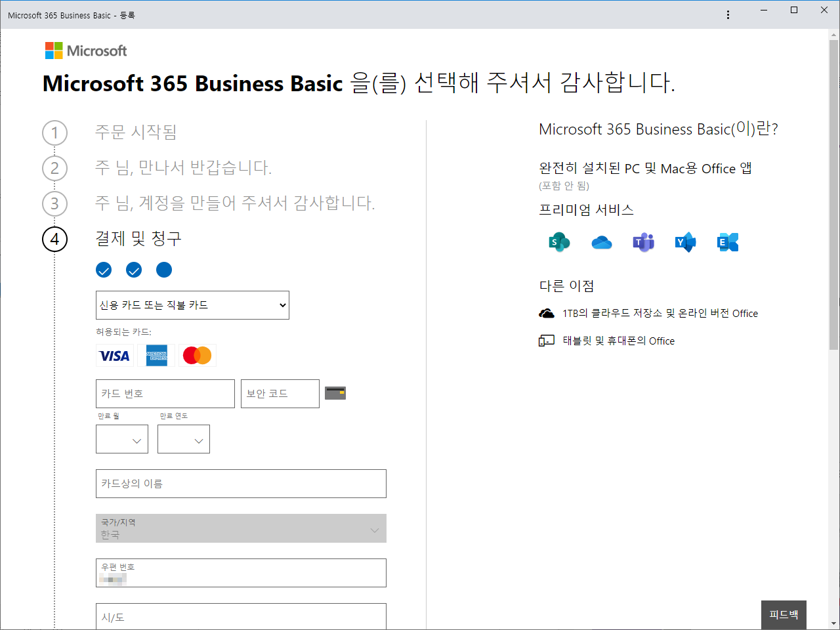Select the first completed step checkmark circle
Image resolution: width=840 pixels, height=630 pixels.
click(104, 270)
